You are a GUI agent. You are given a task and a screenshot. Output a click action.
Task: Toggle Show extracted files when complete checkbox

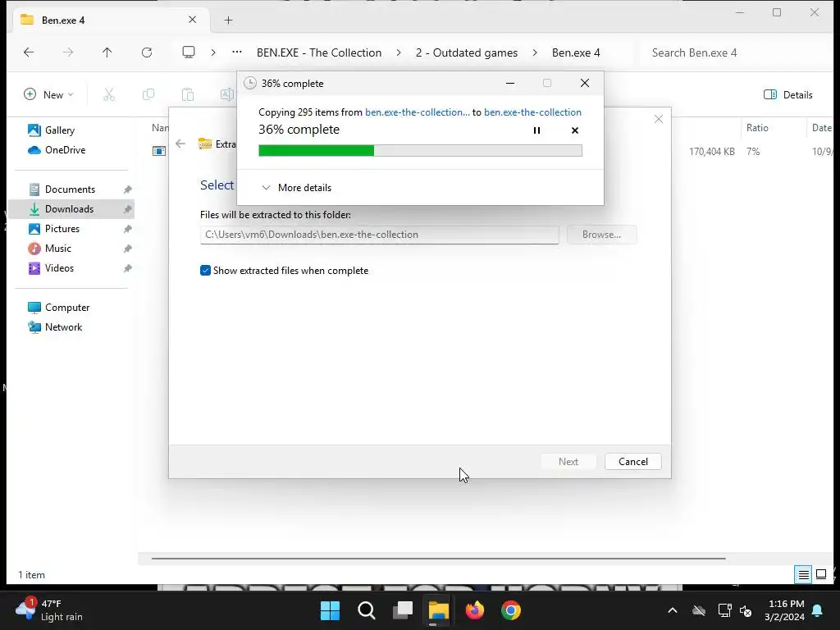(205, 271)
